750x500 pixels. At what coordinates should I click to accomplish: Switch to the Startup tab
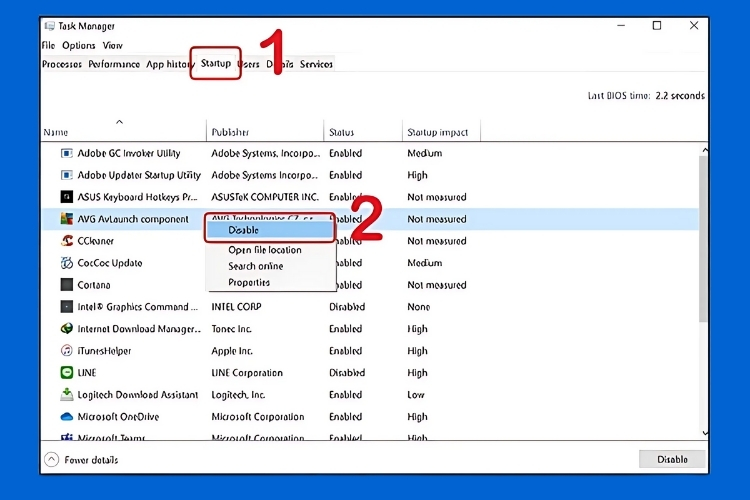coord(215,64)
